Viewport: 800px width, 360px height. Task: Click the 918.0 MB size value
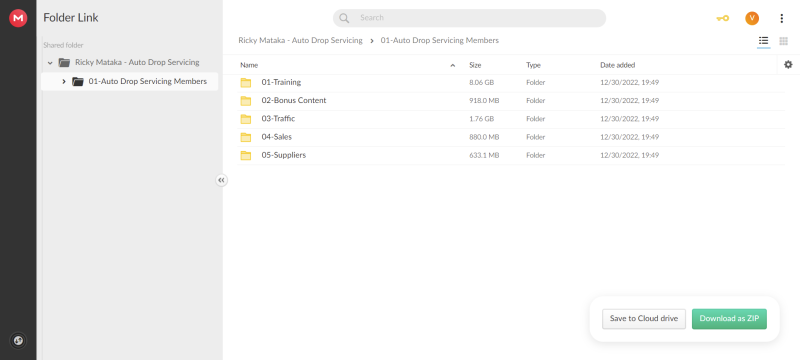click(x=484, y=101)
